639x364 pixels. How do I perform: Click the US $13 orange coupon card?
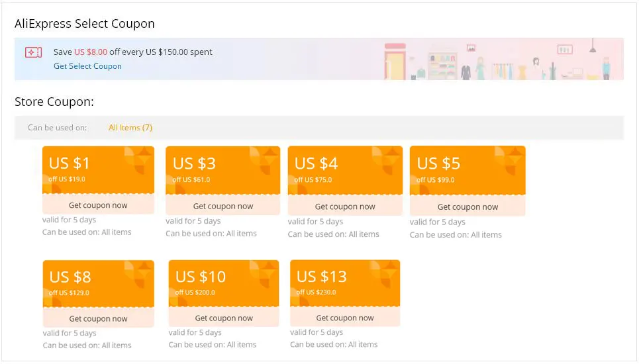(345, 283)
